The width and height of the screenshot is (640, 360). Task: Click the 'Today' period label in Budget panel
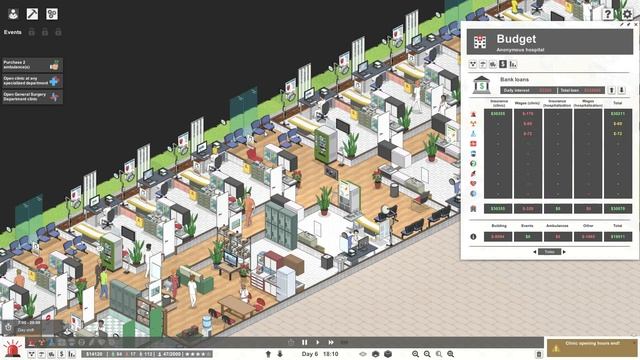[549, 252]
